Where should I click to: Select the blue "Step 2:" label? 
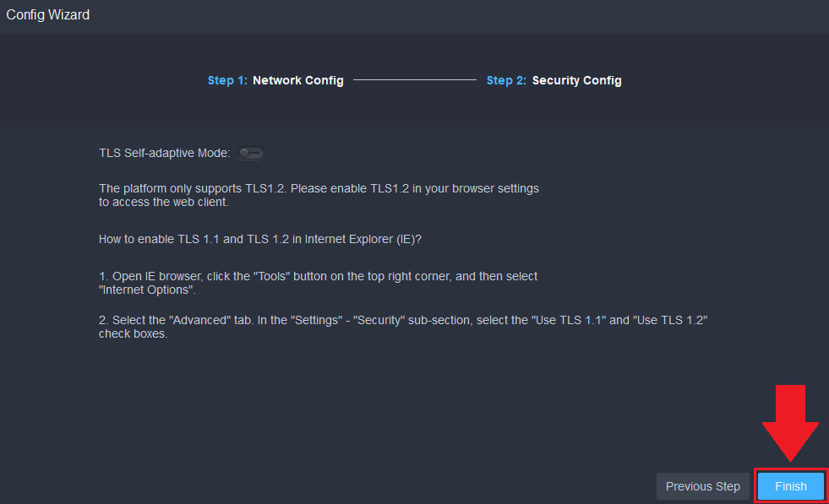tap(506, 81)
